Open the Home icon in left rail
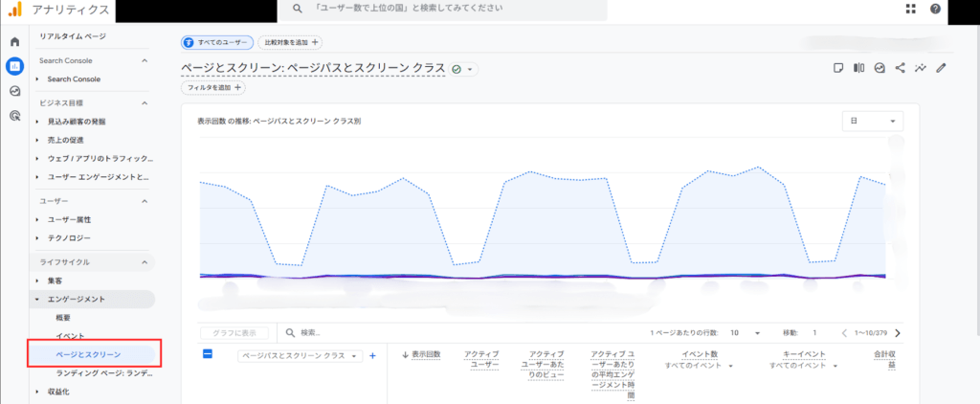The height and width of the screenshot is (404, 980). click(14, 42)
